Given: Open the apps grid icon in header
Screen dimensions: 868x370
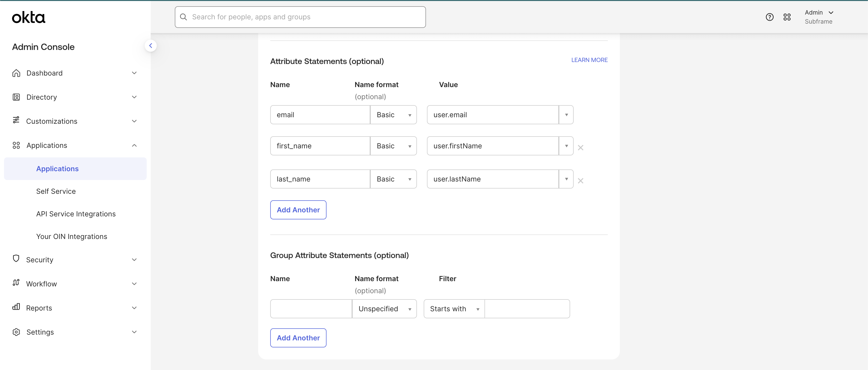Looking at the screenshot, I should tap(787, 17).
